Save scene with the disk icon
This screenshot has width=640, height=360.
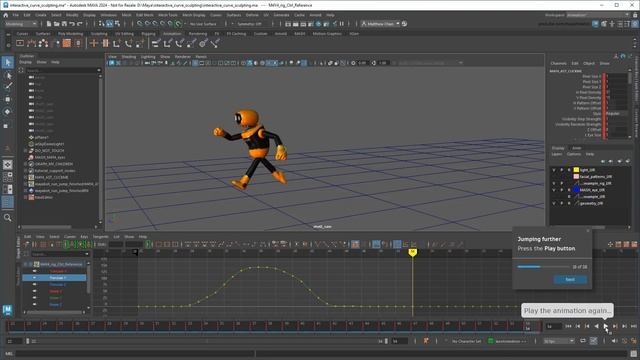64,24
